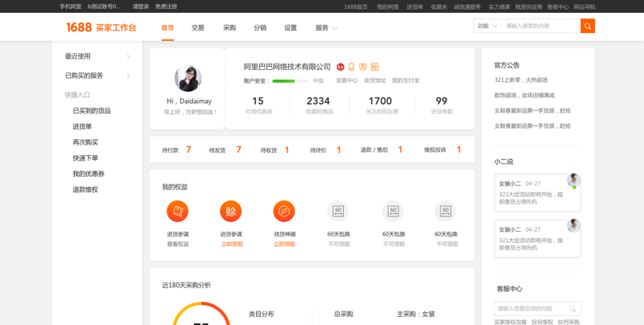Open 进货单 in the left sidebar
This screenshot has height=325, width=644.
coord(82,127)
